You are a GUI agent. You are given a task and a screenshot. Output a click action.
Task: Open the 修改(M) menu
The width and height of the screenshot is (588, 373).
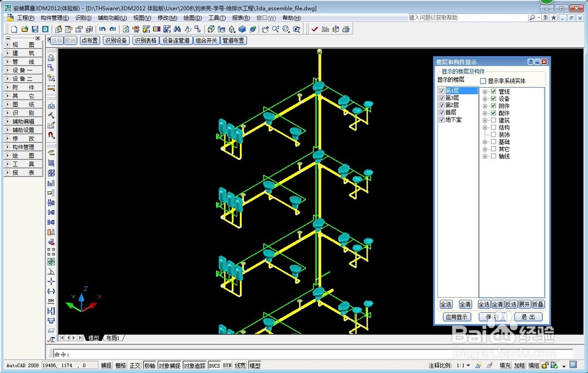(x=167, y=18)
